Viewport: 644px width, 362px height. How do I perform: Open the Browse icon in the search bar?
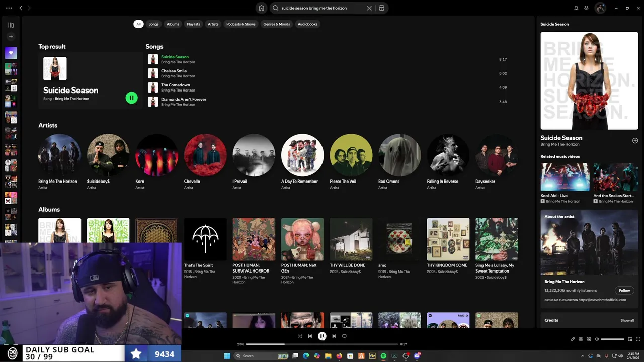[x=382, y=8]
